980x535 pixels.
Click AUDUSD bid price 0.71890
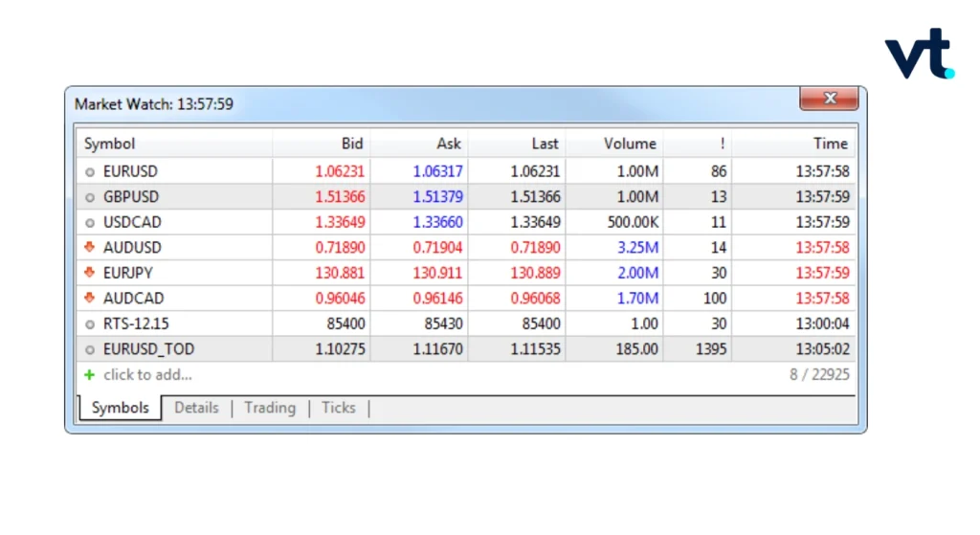(340, 248)
